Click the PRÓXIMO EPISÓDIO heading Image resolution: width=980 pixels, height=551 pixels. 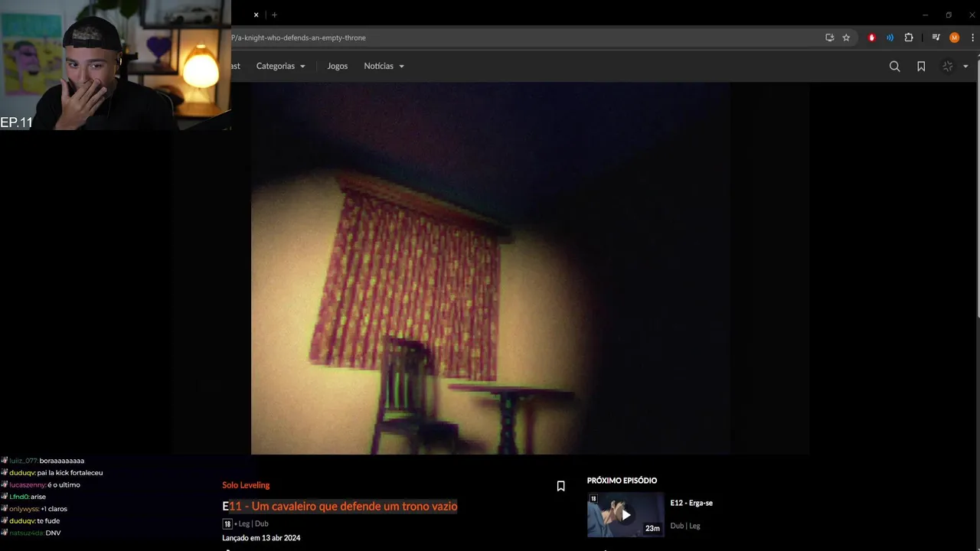point(622,481)
